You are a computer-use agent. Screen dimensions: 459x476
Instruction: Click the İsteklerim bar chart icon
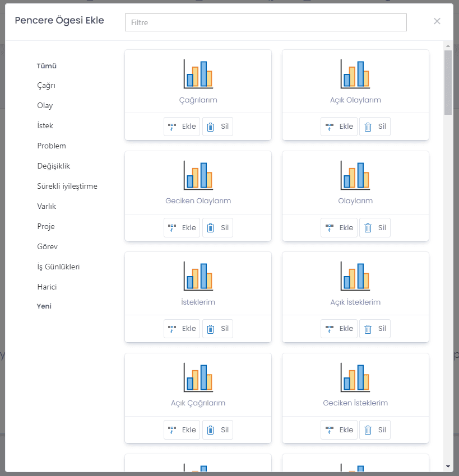point(198,276)
